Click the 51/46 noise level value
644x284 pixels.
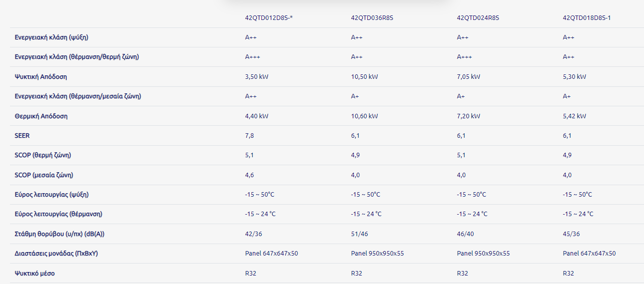[359, 234]
